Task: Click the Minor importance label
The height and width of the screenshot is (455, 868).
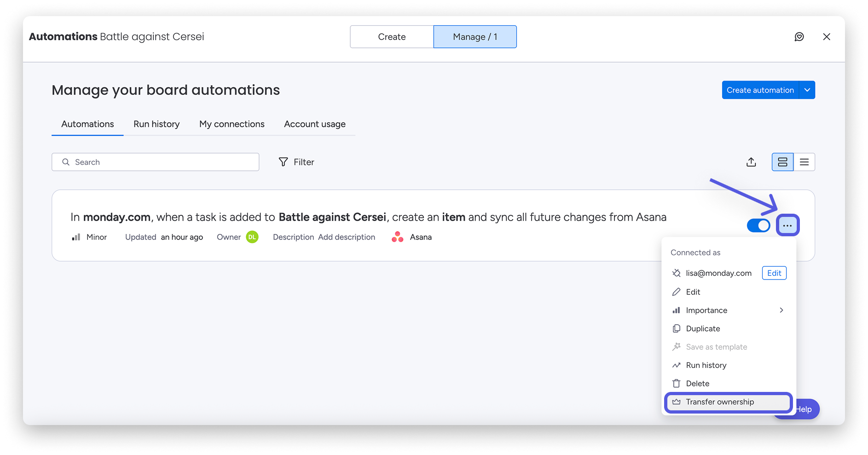Action: pyautogui.click(x=97, y=237)
